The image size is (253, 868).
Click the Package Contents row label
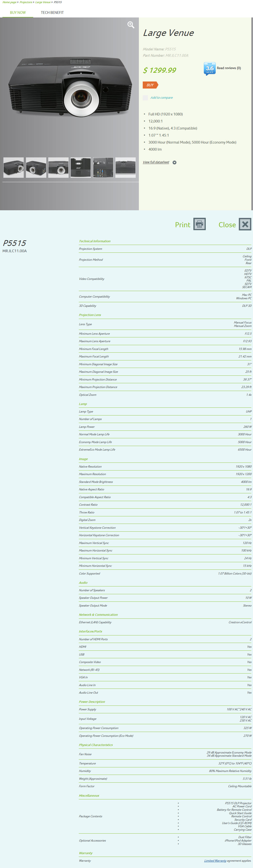click(91, 816)
